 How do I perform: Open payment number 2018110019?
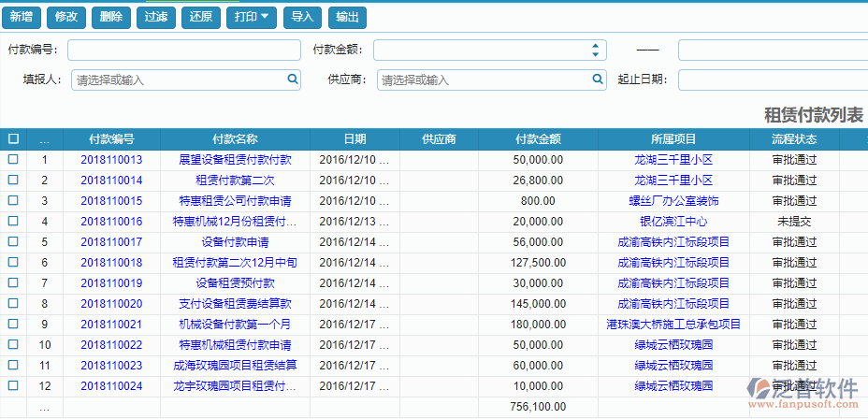tap(112, 283)
